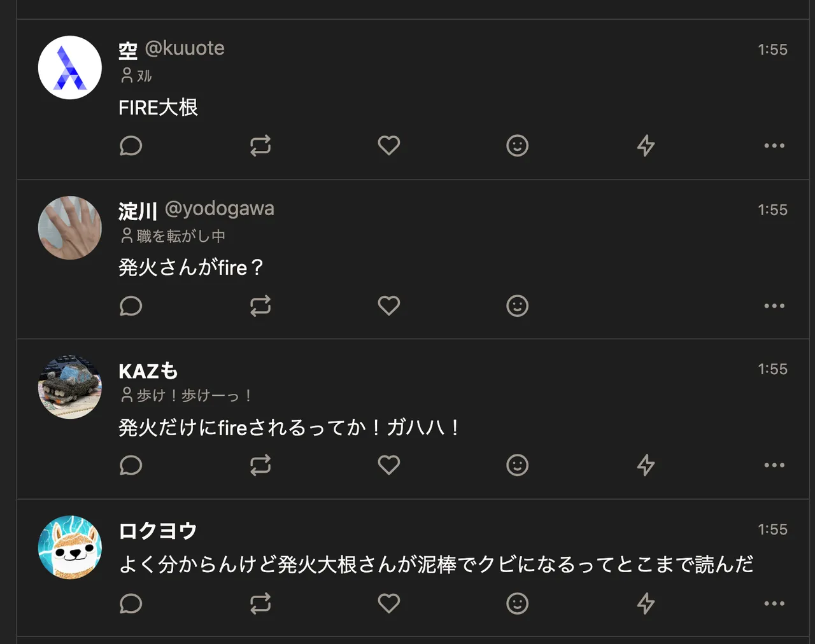Reply to ロクヨウ's post
The width and height of the screenshot is (815, 644).
tap(131, 603)
